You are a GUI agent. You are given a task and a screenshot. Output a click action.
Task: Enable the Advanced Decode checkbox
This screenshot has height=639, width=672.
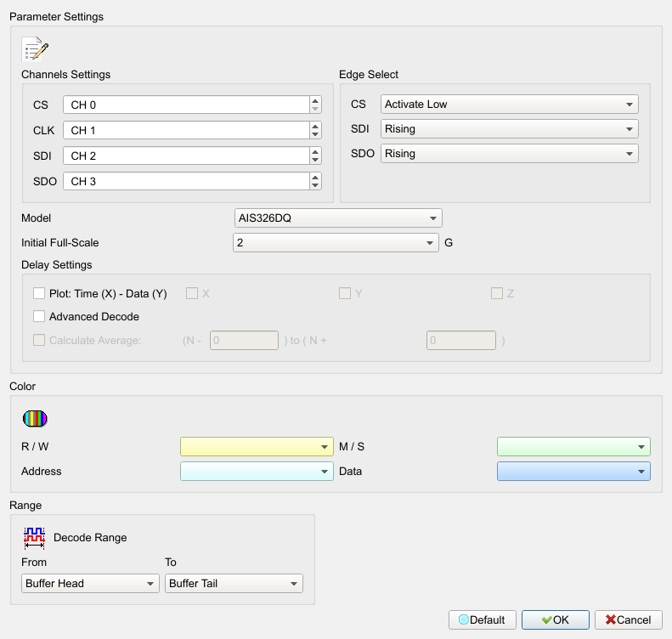coord(39,316)
